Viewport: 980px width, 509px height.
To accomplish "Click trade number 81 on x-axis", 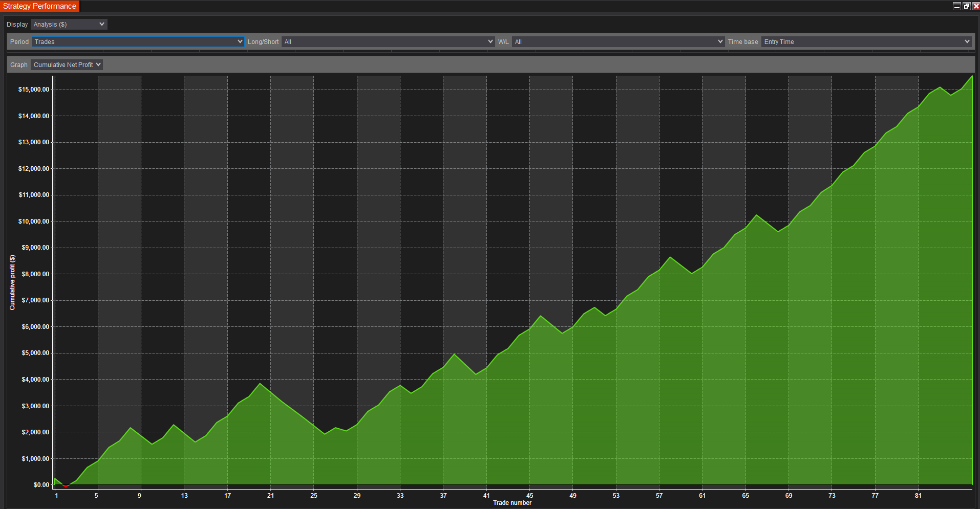I will (918, 496).
